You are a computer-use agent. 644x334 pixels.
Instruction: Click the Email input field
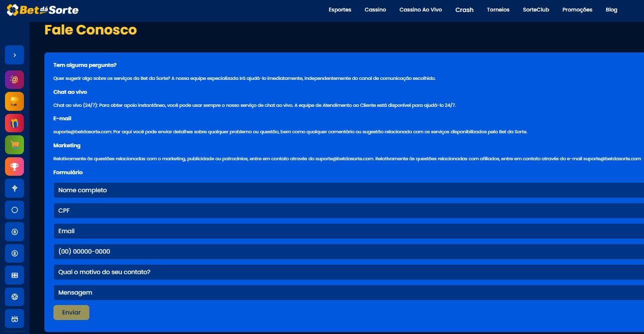(348, 231)
